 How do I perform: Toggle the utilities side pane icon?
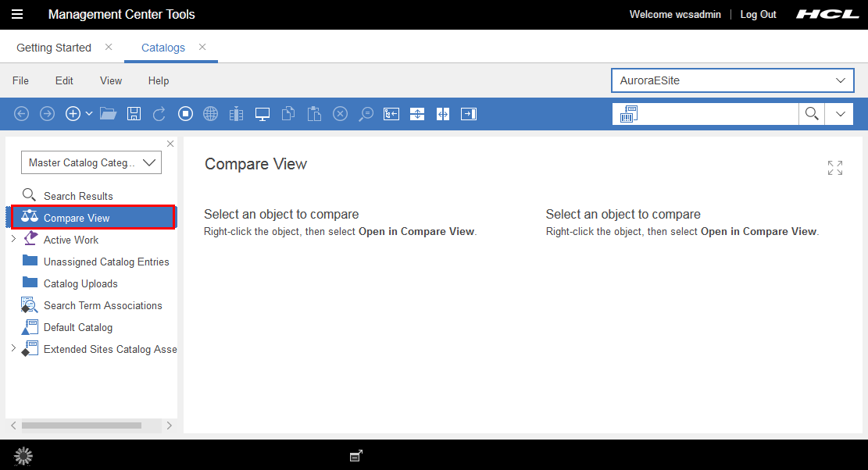469,114
